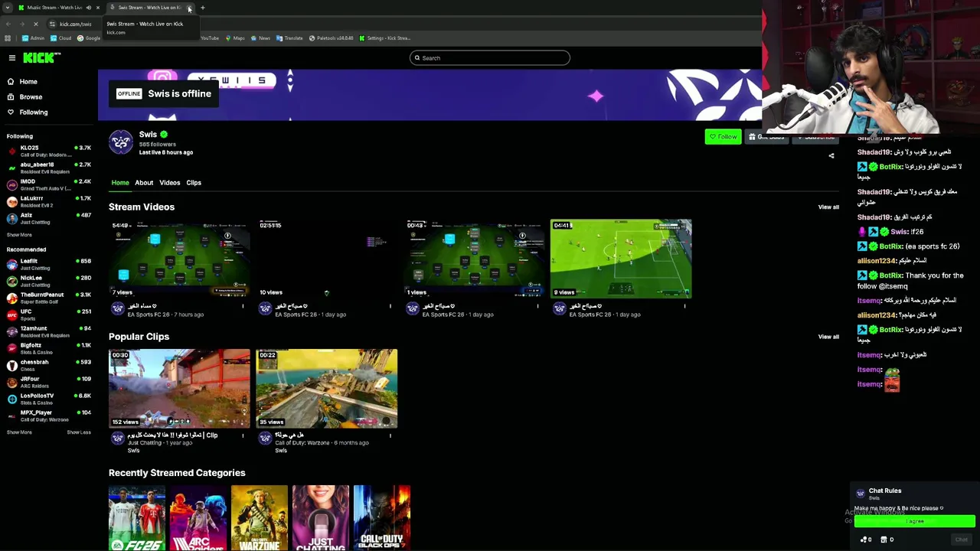The height and width of the screenshot is (551, 980).
Task: Click the green Follow button
Action: (x=724, y=137)
